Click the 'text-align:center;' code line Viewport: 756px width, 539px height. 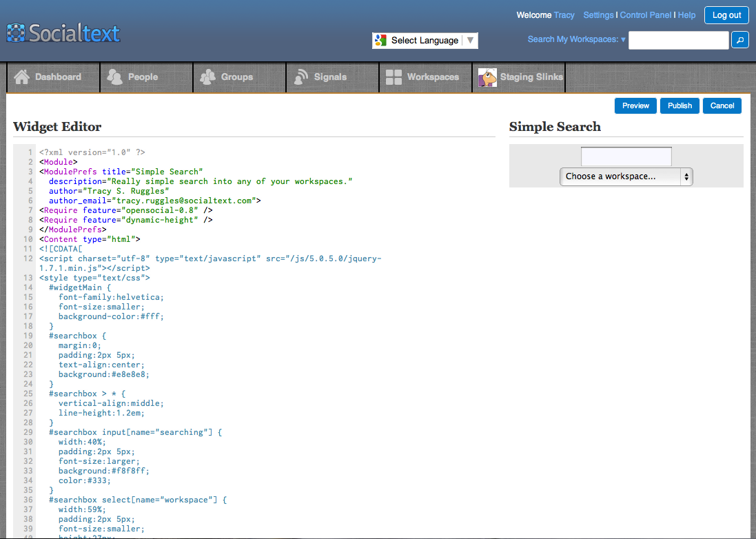[101, 365]
